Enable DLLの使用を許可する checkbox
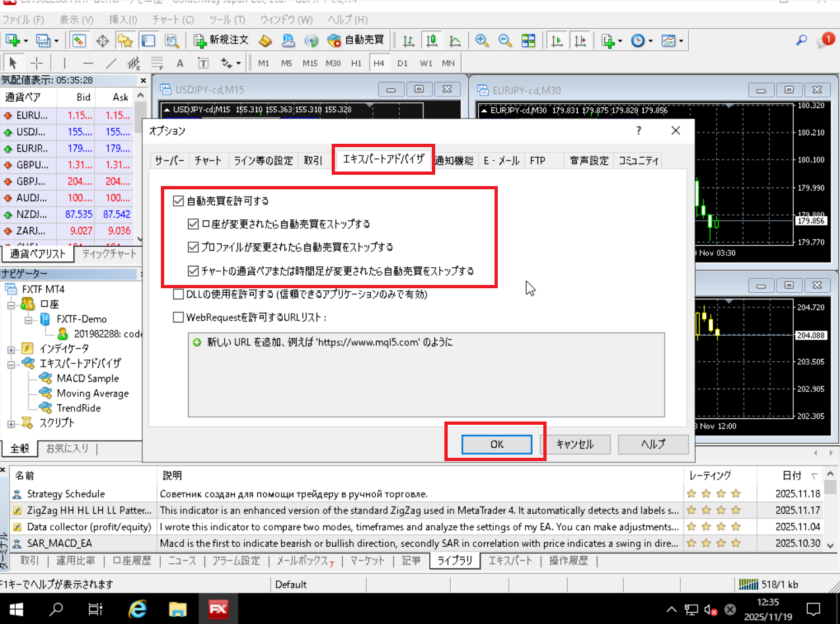Screen dimensions: 840x624 click(x=178, y=294)
